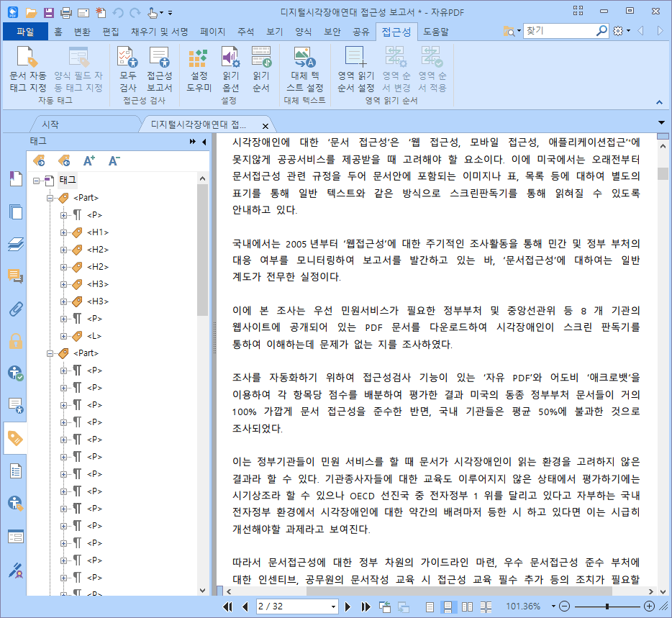Viewport: 672px width, 618px height.
Task: Switch to continuous page view mode
Action: coord(448,606)
